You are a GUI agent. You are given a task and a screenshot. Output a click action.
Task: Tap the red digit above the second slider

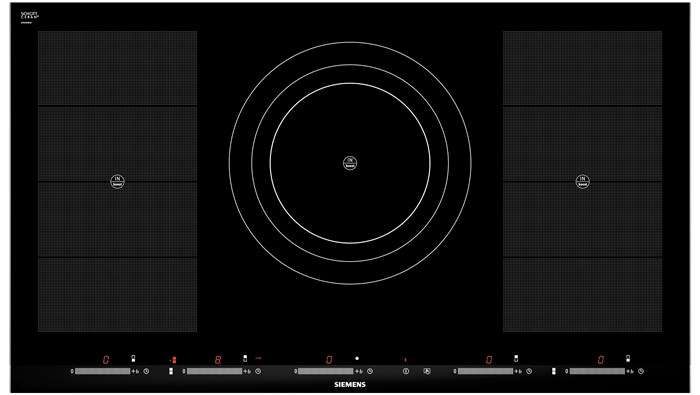coord(218,360)
